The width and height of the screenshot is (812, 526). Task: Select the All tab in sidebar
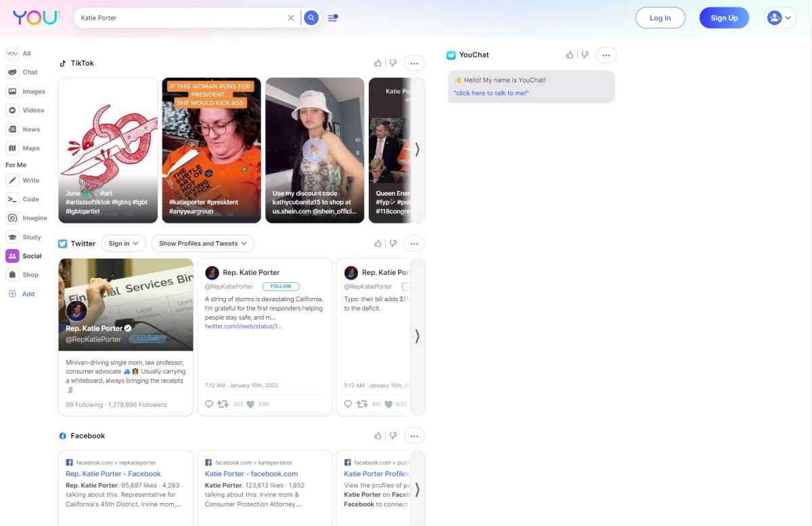pyautogui.click(x=19, y=53)
